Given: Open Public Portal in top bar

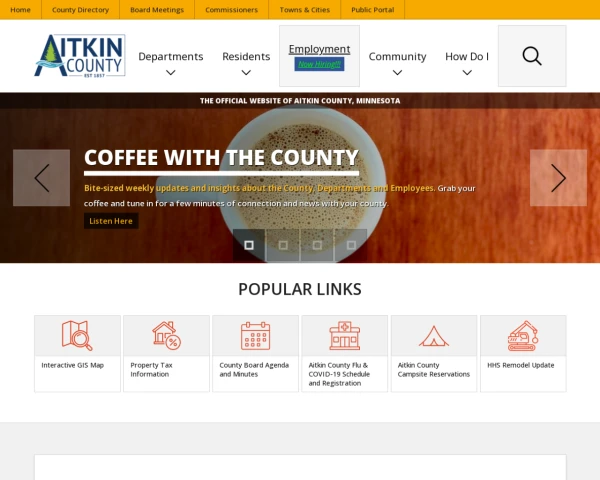Looking at the screenshot, I should 372,10.
